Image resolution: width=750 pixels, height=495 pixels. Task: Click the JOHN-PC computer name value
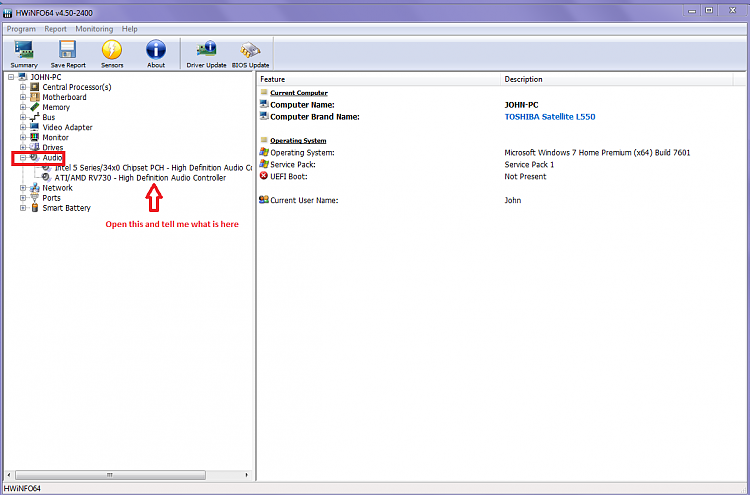521,105
